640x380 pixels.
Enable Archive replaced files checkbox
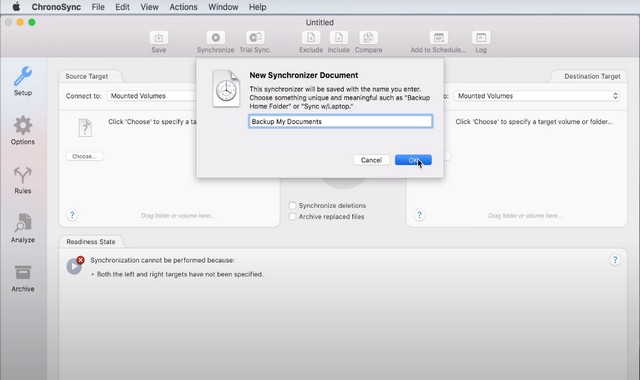[x=292, y=217]
